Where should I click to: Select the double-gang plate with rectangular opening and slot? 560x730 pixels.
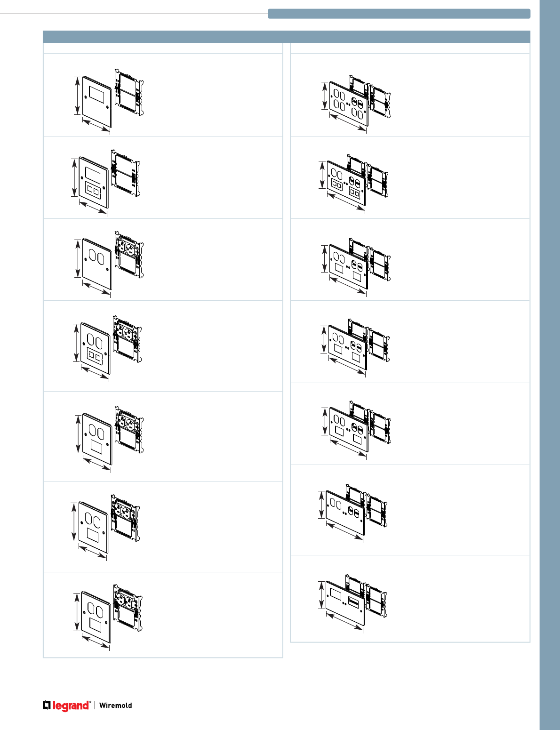point(345,603)
